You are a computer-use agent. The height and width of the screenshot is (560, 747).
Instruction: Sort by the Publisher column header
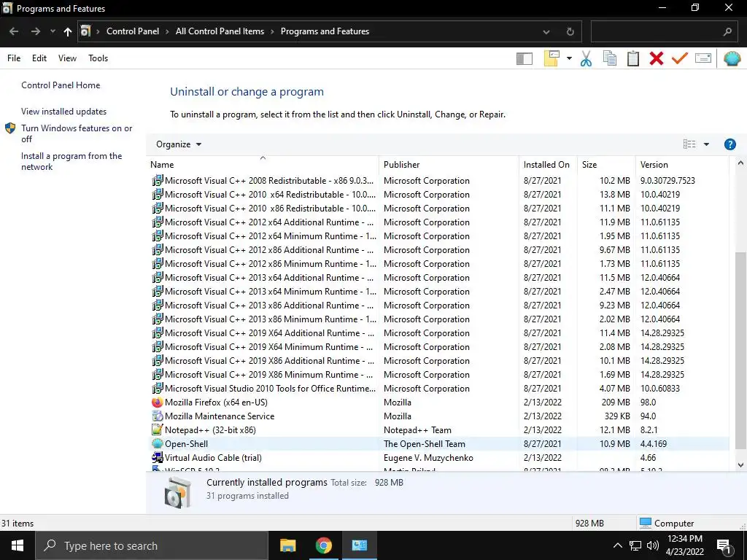point(449,165)
